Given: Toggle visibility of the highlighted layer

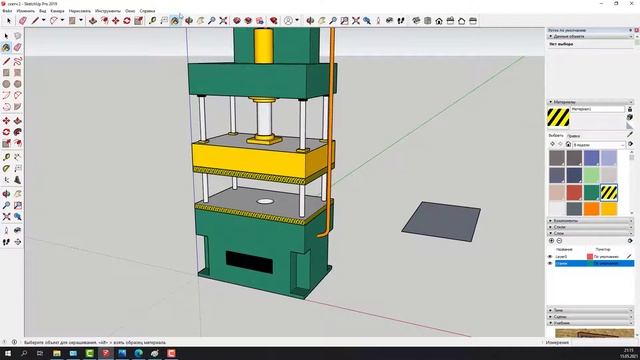Looking at the screenshot, I should click(550, 263).
